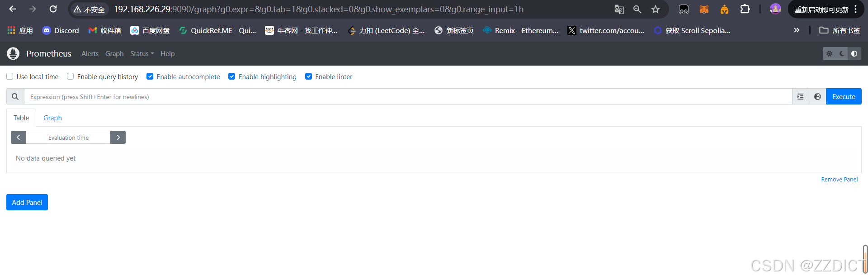This screenshot has width=868, height=280.
Task: Open the twitter.com bookmark
Action: click(x=606, y=30)
